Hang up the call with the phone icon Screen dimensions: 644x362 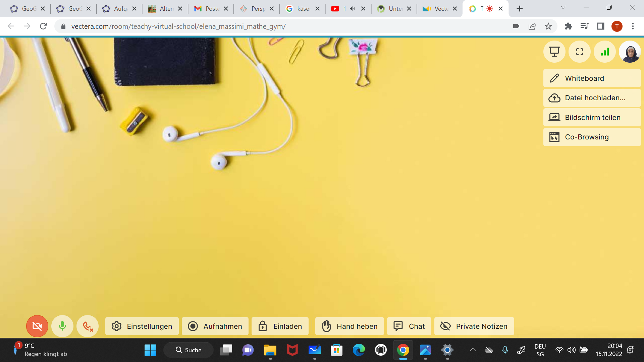(88, 326)
